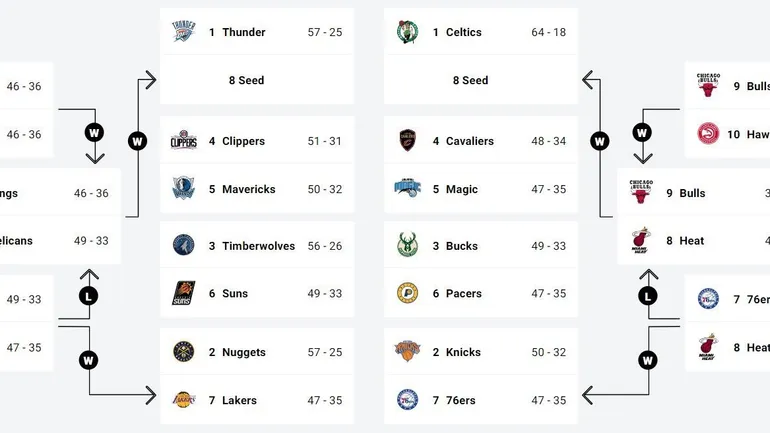Open the West 8 Seed slot
Viewport: 770px width, 433px height.
point(257,80)
